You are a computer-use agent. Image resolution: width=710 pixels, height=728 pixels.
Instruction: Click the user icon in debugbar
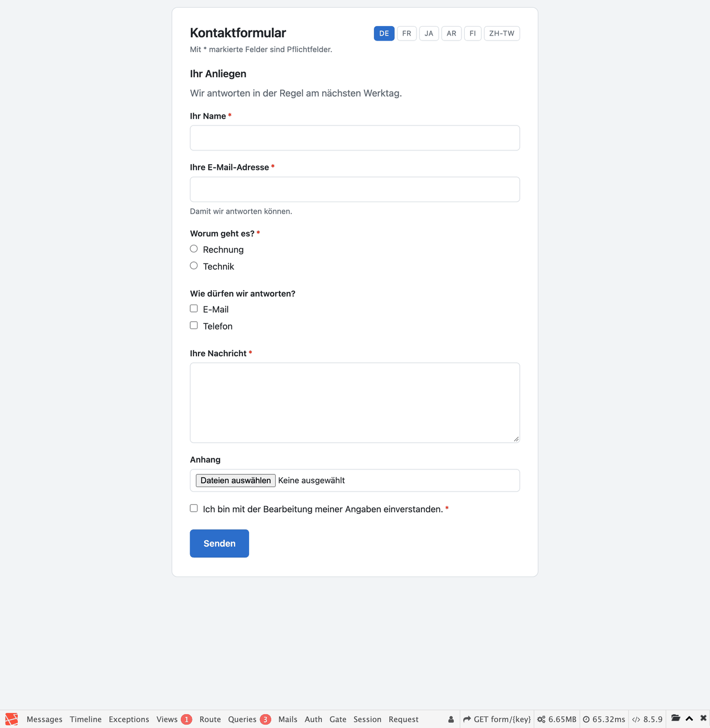pos(451,719)
